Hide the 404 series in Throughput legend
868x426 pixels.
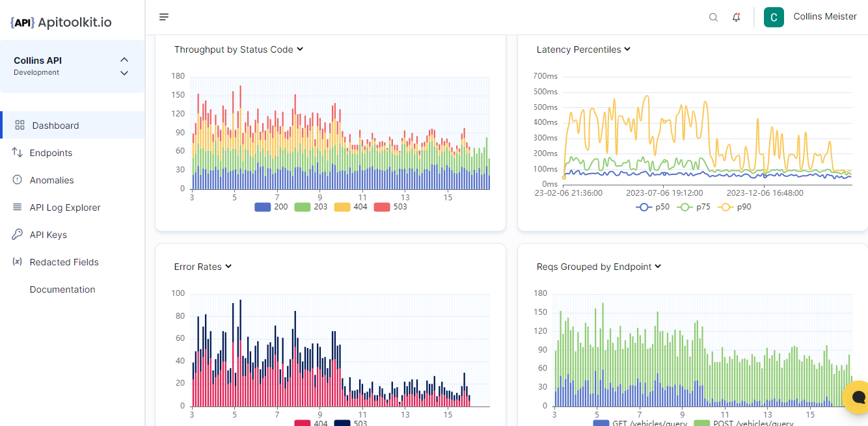(x=355, y=207)
